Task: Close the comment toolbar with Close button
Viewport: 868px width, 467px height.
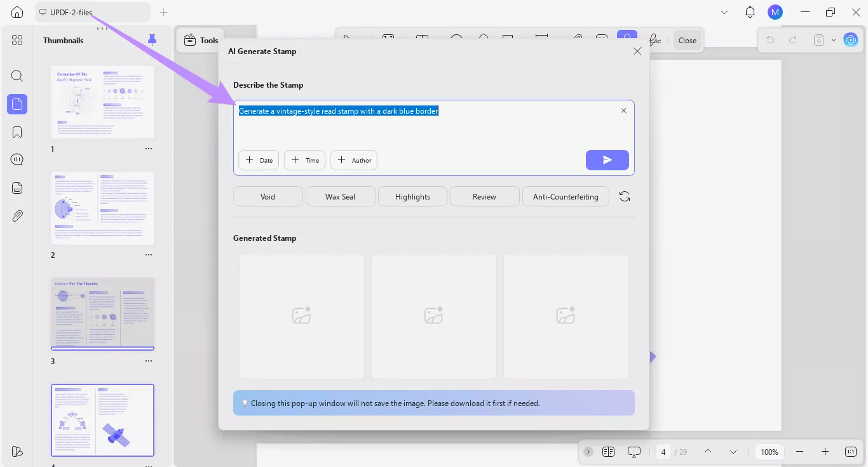Action: [688, 40]
